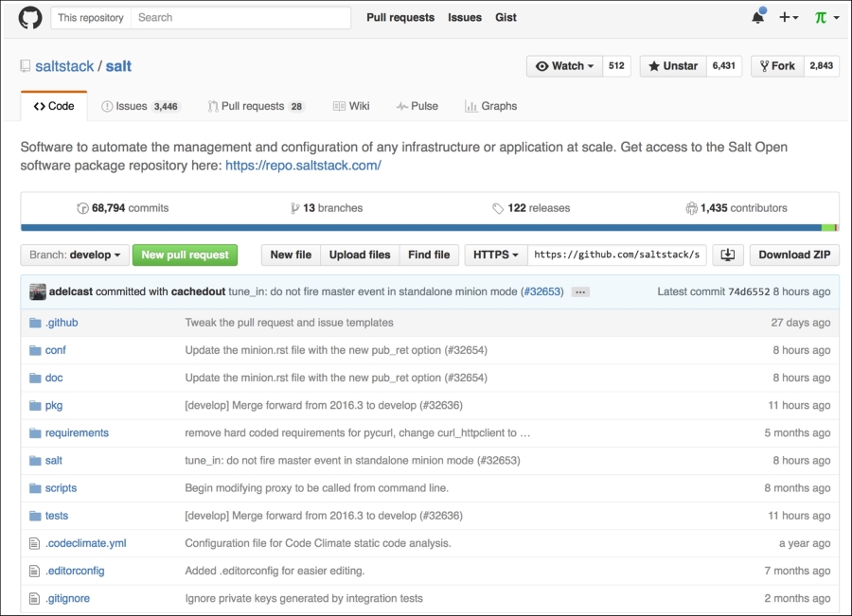Open cachedout's committer link
The height and width of the screenshot is (616, 852).
coord(199,291)
